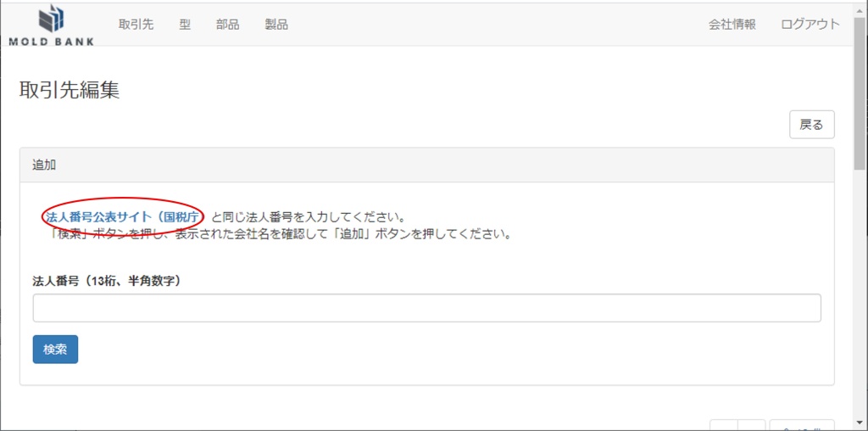
Task: Open the 法人番号公表サイト(国税庁) link
Action: [123, 217]
